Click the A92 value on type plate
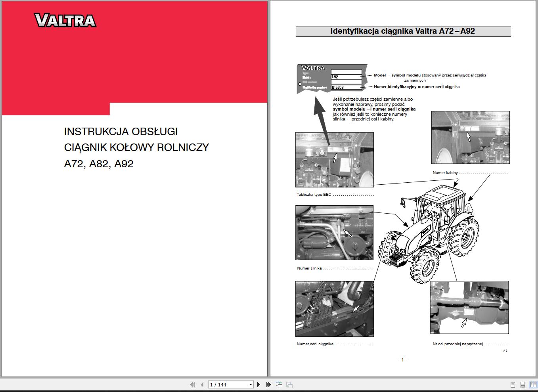538x392 pixels. pos(335,77)
